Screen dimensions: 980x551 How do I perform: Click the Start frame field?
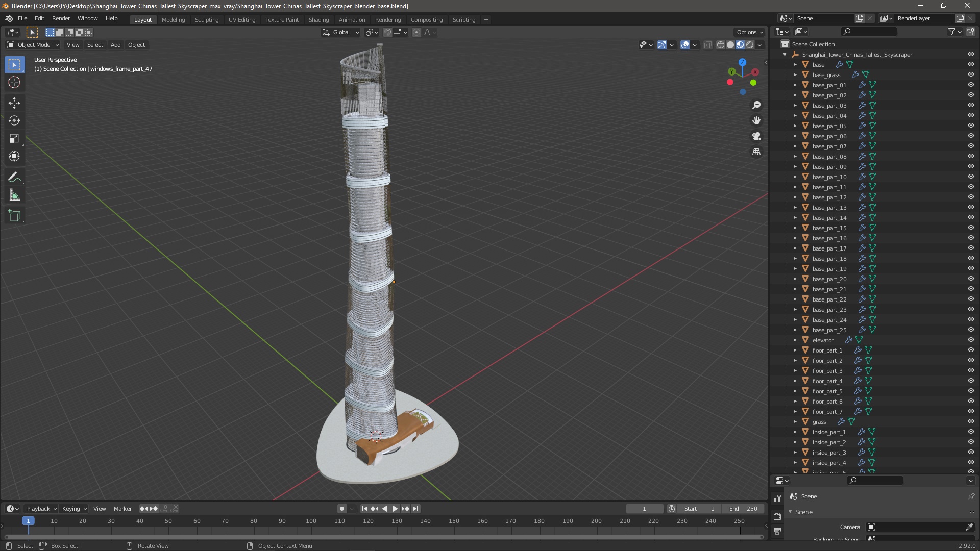coord(700,509)
